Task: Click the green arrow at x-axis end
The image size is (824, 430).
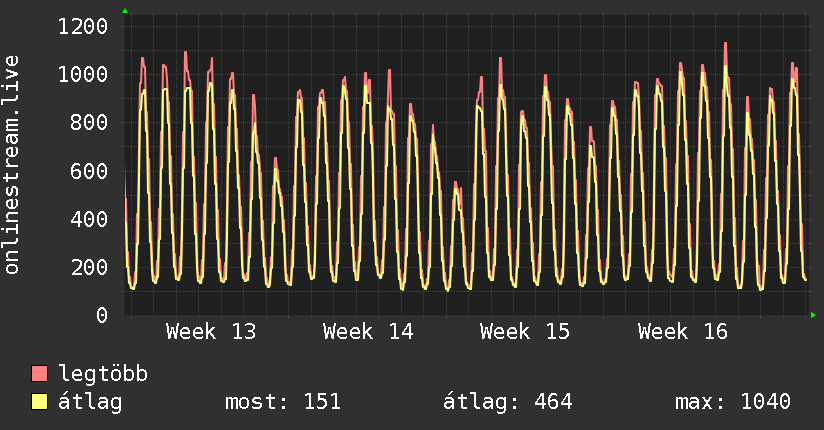Action: [x=813, y=315]
